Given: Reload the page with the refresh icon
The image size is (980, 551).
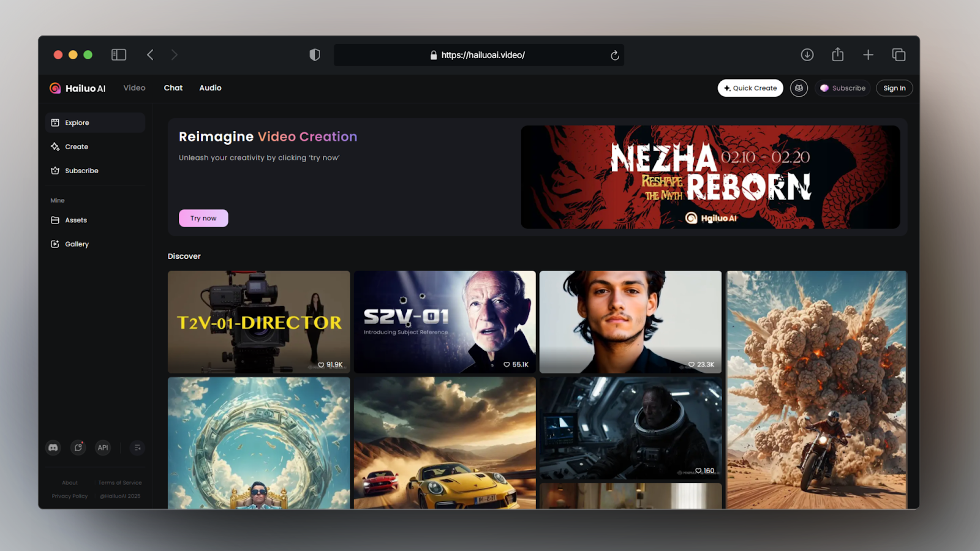Looking at the screenshot, I should [x=615, y=56].
